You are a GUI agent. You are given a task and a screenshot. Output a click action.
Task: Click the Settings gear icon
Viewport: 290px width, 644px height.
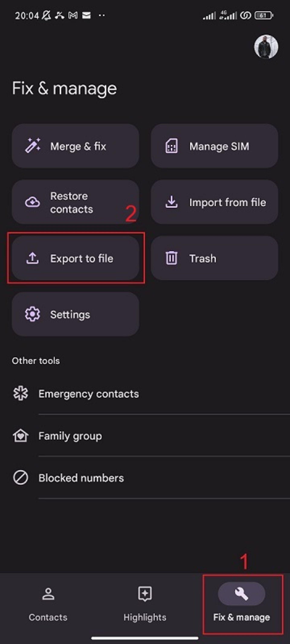click(x=33, y=314)
